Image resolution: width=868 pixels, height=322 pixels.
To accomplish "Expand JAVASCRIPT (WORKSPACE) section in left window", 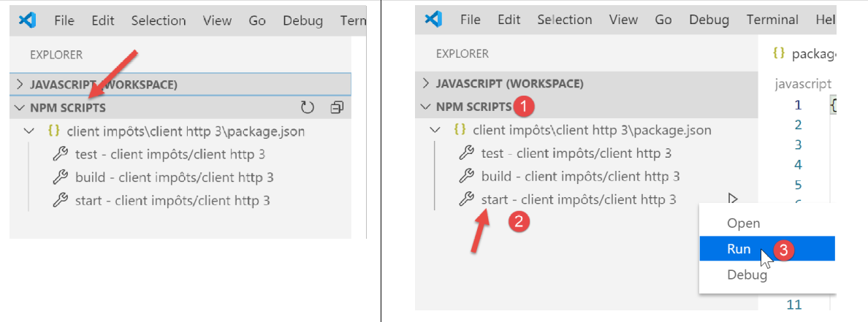I will (x=20, y=85).
